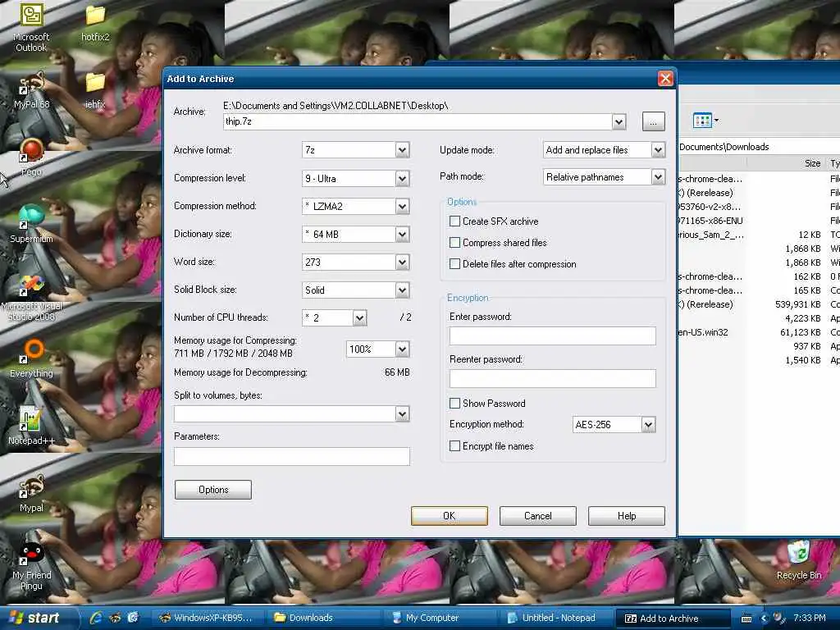Click the Help button
Viewport: 840px width, 630px height.
627,516
